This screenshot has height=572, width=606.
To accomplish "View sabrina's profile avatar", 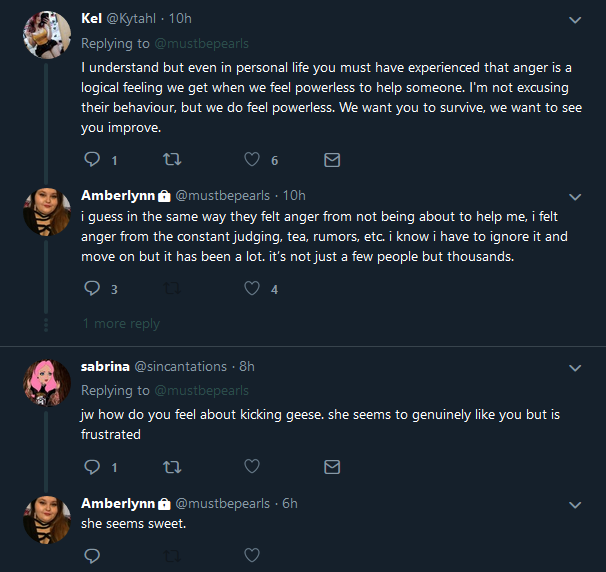I will pyautogui.click(x=47, y=383).
